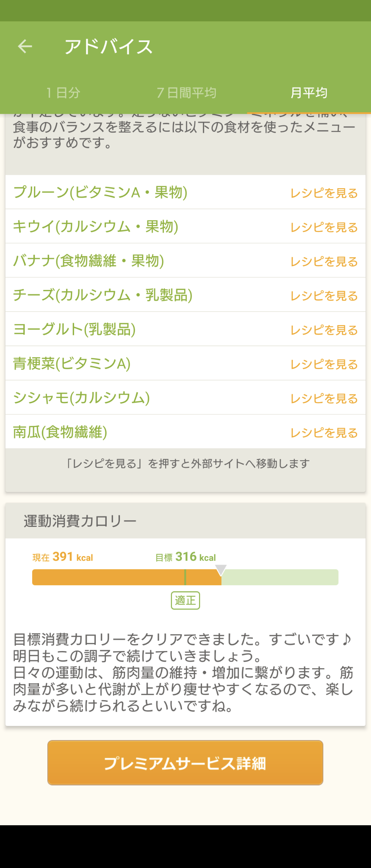
Task: Open recipe link for プルーン
Action: (x=324, y=193)
